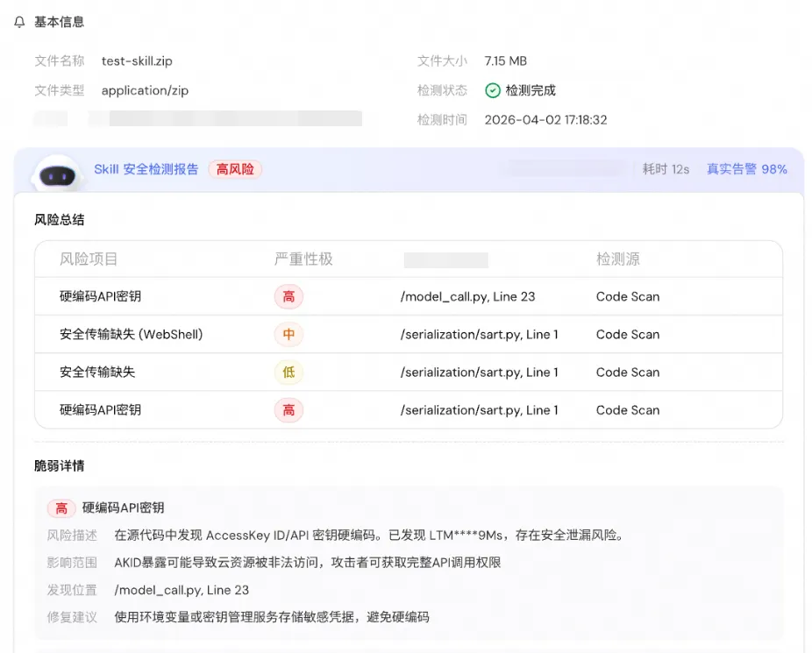812x653 pixels.
Task: Click 硬编码API密钥 in the first table row
Action: coord(101,296)
